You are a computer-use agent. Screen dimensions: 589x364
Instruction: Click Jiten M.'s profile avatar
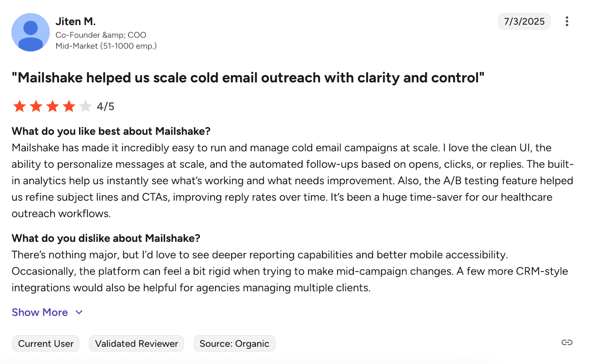[x=31, y=32]
